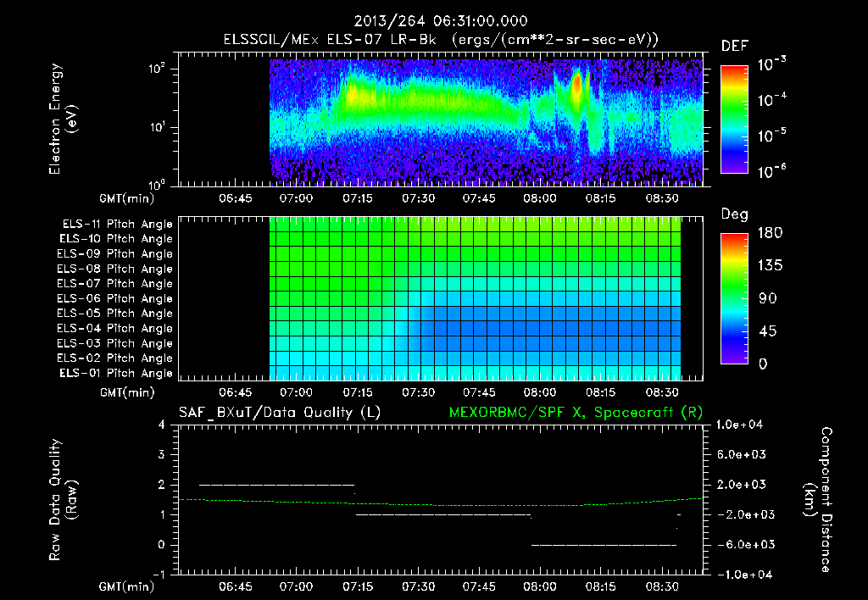
Task: Click the 10^0 energy axis tick label
Action: [x=157, y=185]
